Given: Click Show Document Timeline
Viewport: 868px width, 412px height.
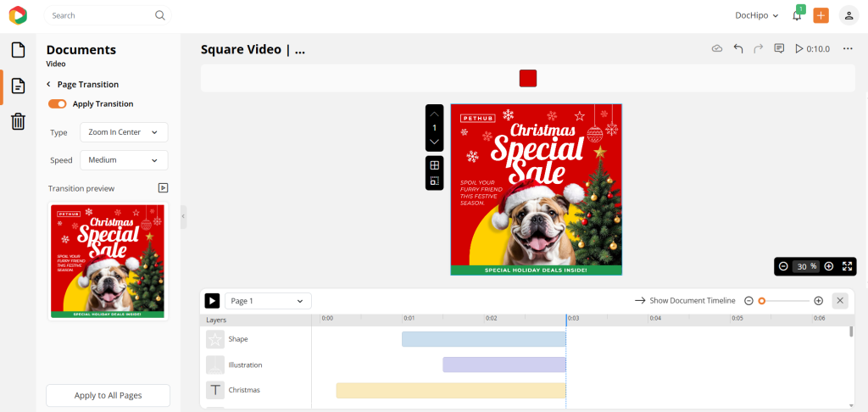Looking at the screenshot, I should [685, 301].
